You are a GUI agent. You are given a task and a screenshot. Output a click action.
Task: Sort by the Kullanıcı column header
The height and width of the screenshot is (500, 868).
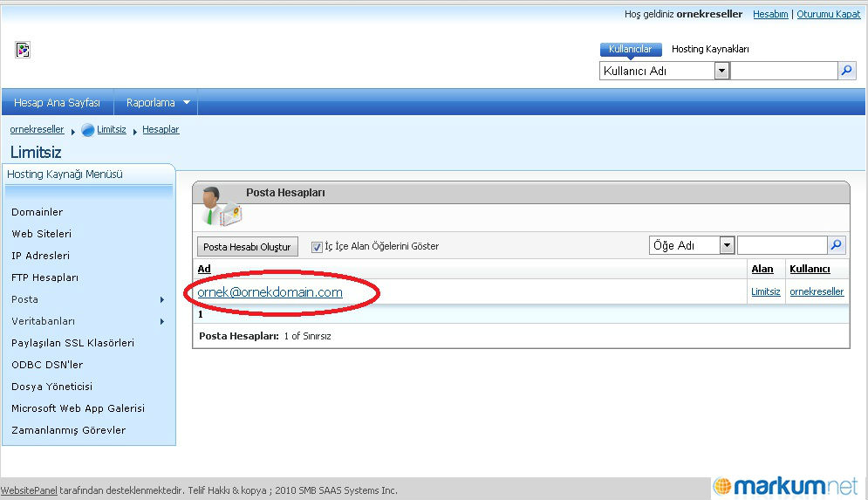click(810, 269)
